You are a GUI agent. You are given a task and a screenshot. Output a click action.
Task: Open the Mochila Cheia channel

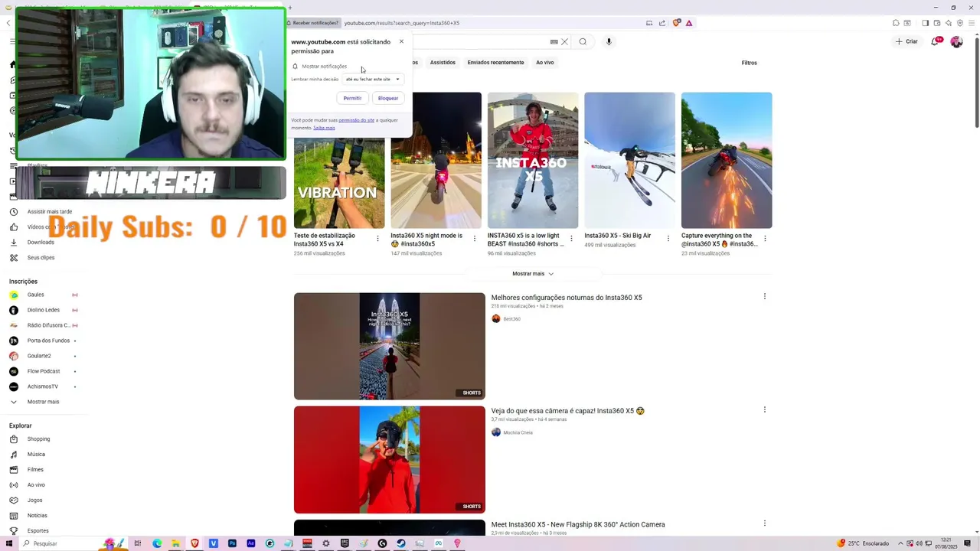[518, 432]
